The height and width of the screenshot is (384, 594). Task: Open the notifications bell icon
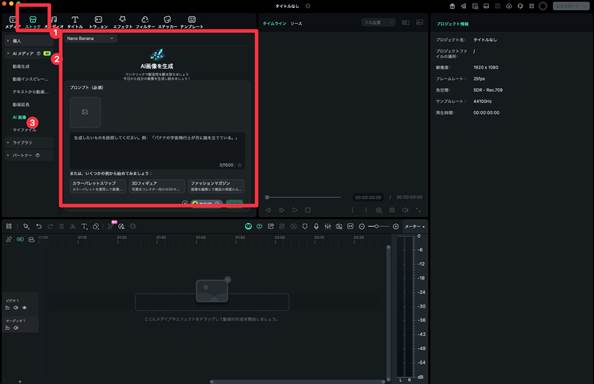pyautogui.click(x=520, y=6)
